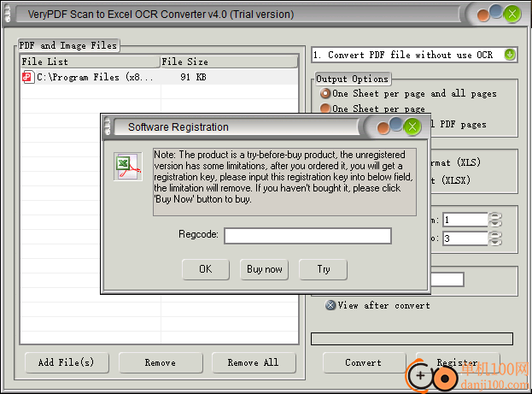Click the '91 KB' file size cell
This screenshot has width=532, height=394.
point(193,77)
